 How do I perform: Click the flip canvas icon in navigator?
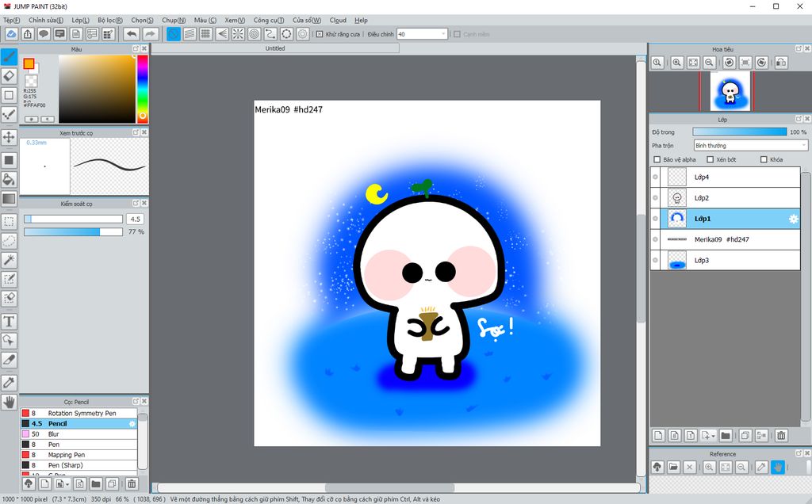tap(781, 63)
